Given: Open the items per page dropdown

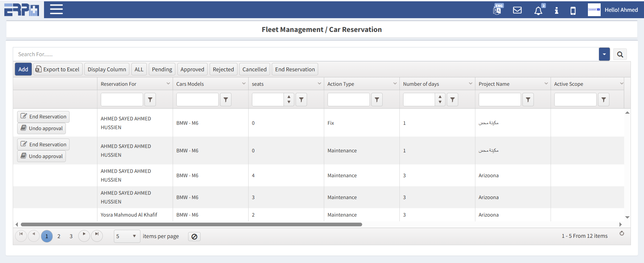Looking at the screenshot, I should [x=127, y=236].
